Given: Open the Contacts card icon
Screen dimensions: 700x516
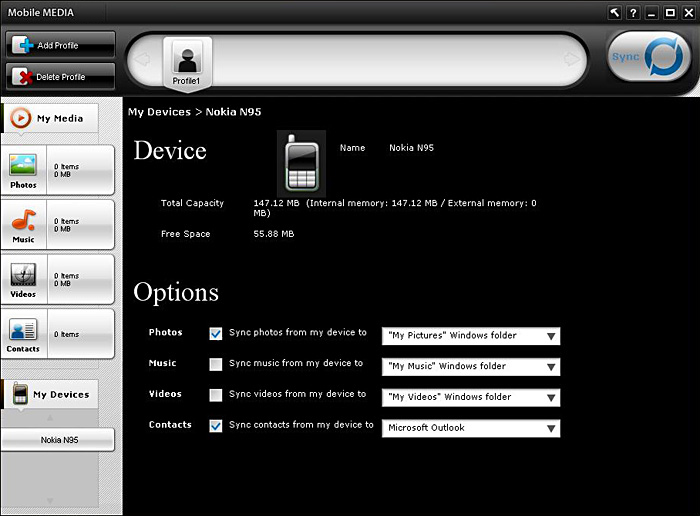Looking at the screenshot, I should pos(23,329).
